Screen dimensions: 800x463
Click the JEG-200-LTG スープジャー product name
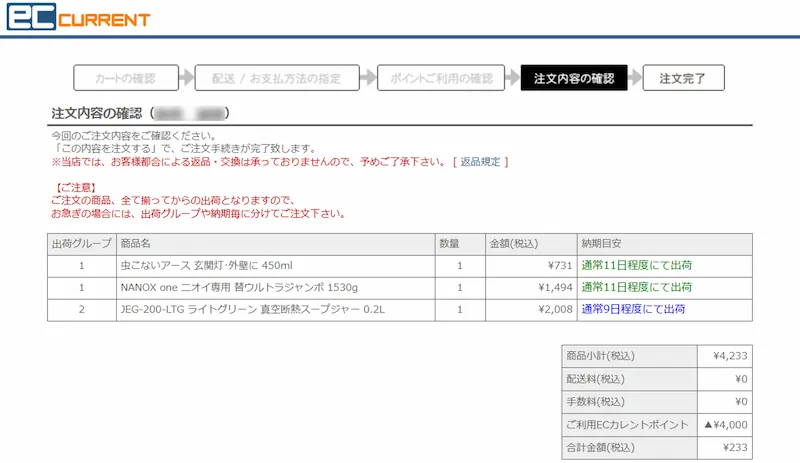tap(253, 309)
